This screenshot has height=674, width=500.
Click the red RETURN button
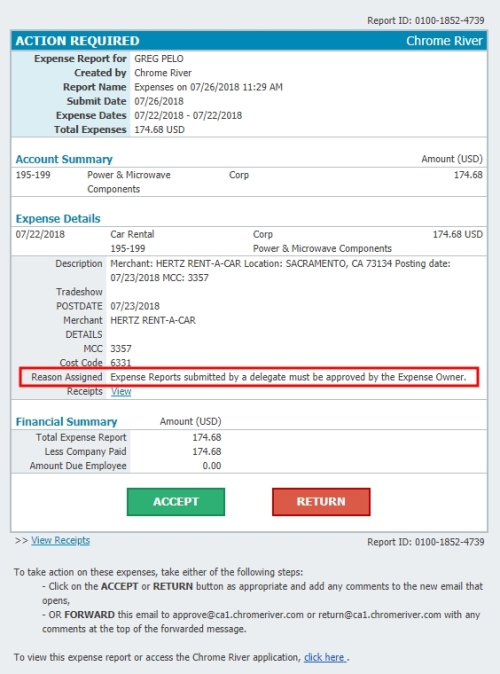pos(321,502)
